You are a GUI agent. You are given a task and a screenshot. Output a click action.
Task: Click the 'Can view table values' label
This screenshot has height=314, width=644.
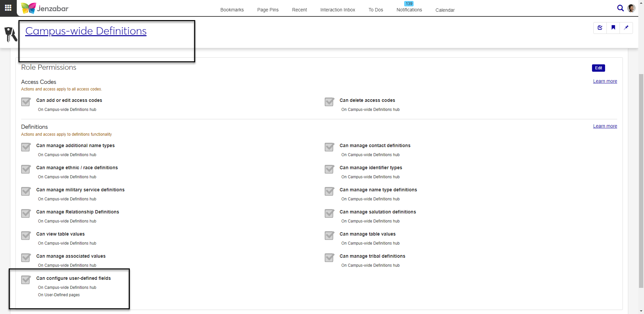click(60, 234)
